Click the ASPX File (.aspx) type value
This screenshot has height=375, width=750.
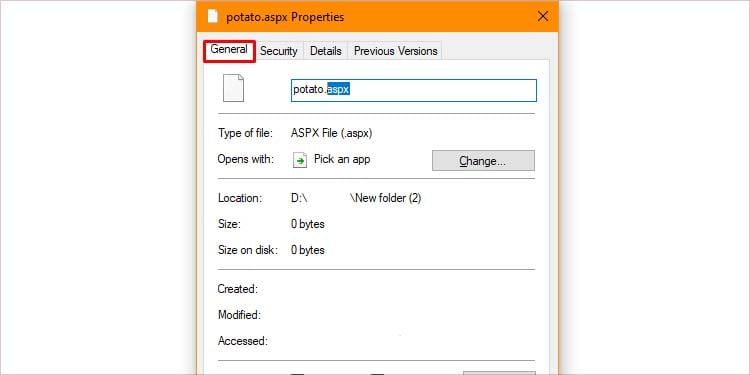click(331, 133)
